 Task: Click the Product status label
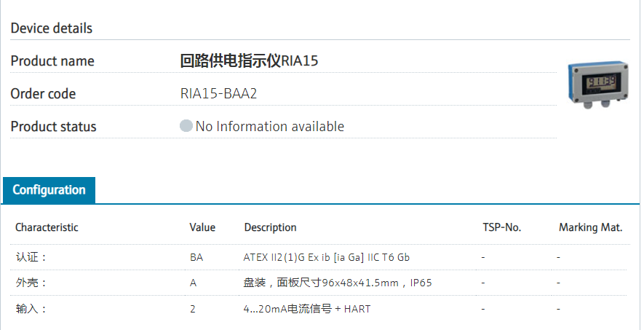(53, 127)
